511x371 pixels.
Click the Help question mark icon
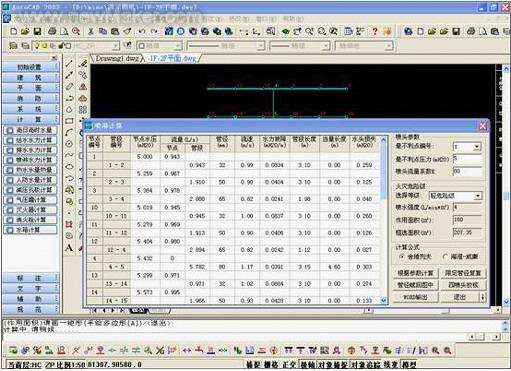coord(375,31)
